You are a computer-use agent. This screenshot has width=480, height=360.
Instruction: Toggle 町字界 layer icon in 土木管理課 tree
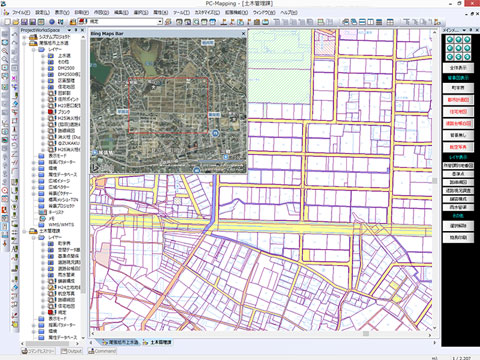click(x=51, y=244)
